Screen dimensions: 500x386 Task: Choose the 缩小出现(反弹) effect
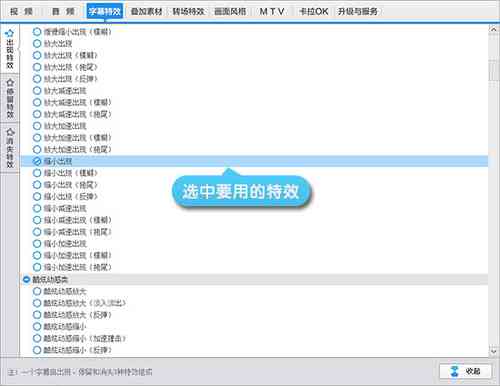click(x=65, y=196)
